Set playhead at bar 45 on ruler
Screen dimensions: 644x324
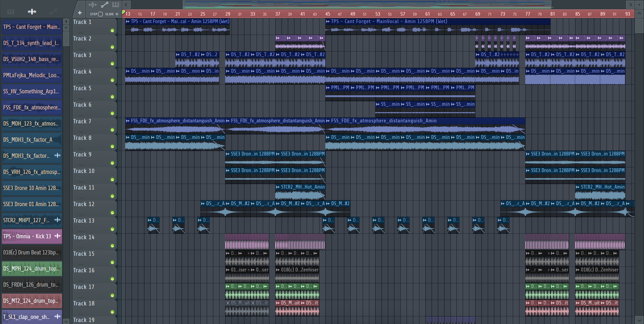tap(328, 14)
